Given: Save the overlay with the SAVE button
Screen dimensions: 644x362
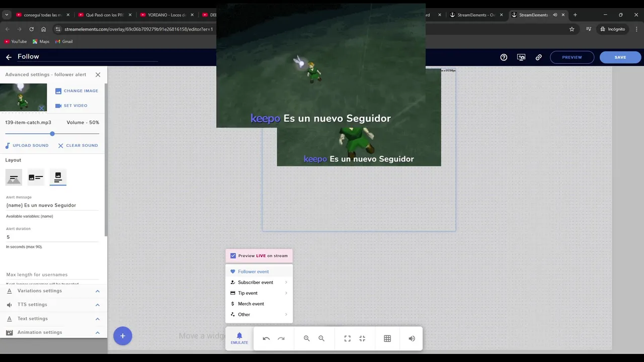Looking at the screenshot, I should [x=620, y=57].
